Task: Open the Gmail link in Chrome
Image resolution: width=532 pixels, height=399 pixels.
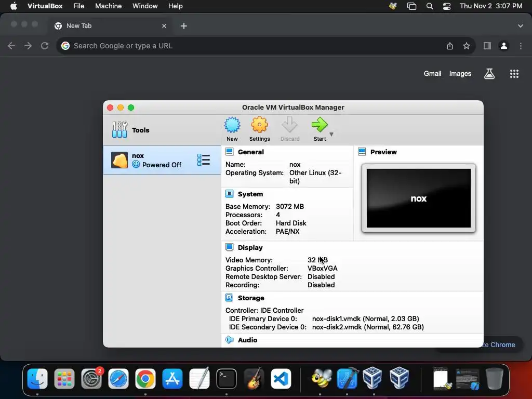Action: pyautogui.click(x=433, y=74)
